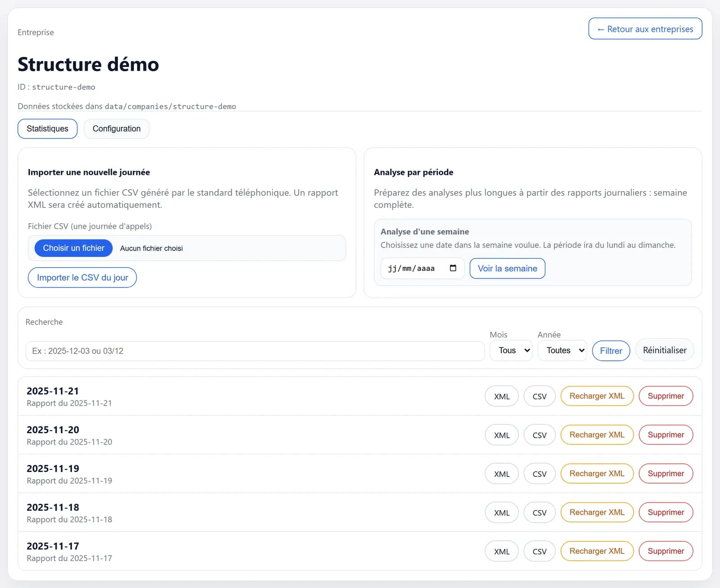
Task: Click 'Rapport du 2025-11-21' subtitle
Action: pos(69,403)
